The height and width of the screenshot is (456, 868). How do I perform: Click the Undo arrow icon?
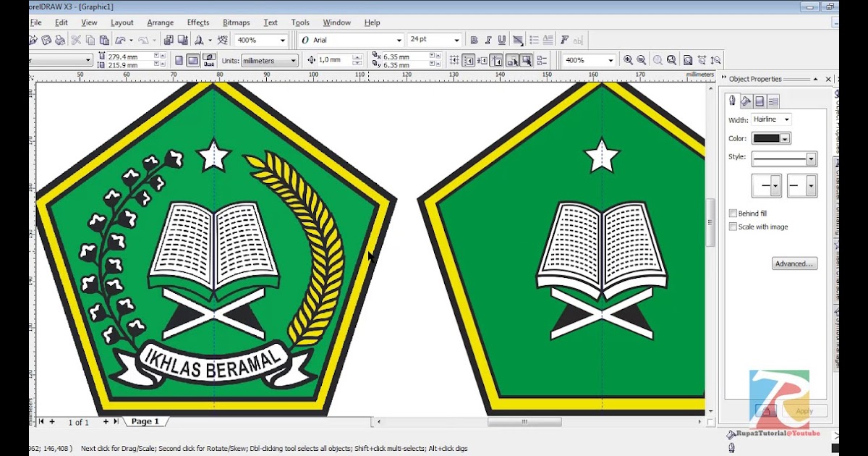pos(120,41)
